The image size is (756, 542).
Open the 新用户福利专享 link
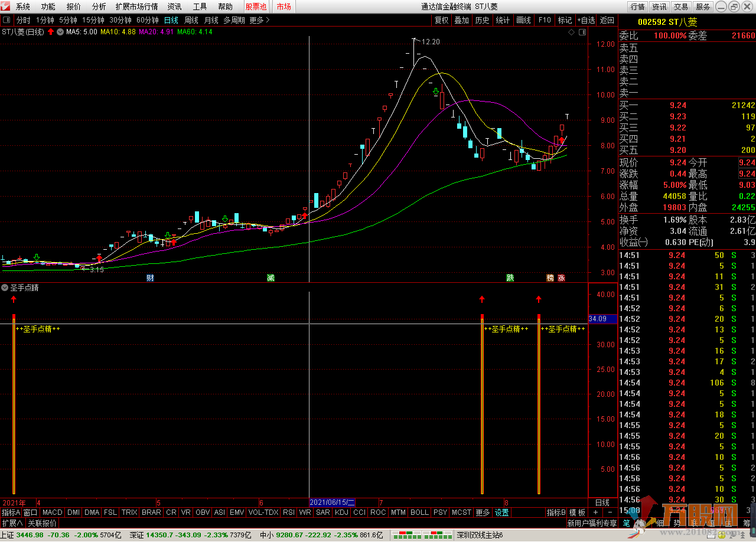591,523
